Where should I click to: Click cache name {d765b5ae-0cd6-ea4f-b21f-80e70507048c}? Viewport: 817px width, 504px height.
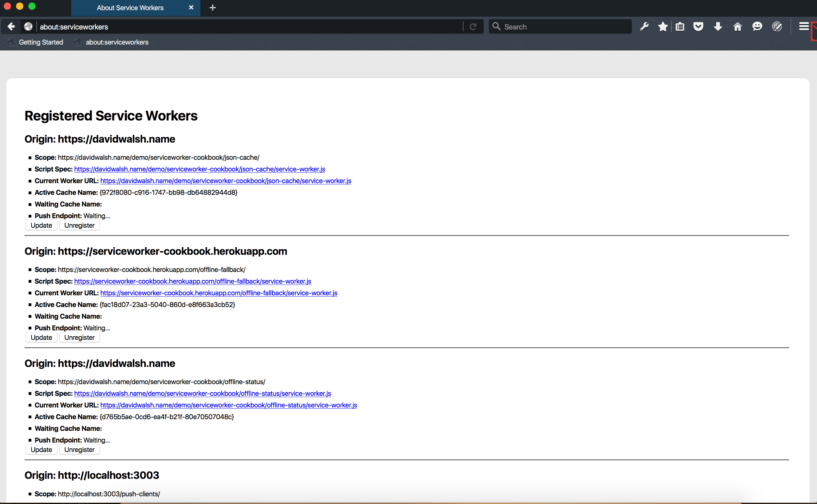tap(167, 417)
